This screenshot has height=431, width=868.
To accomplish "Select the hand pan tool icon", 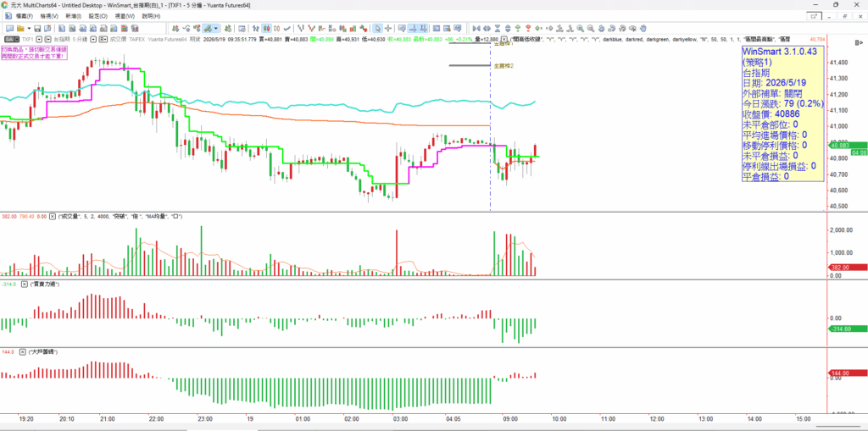I will coord(643,28).
